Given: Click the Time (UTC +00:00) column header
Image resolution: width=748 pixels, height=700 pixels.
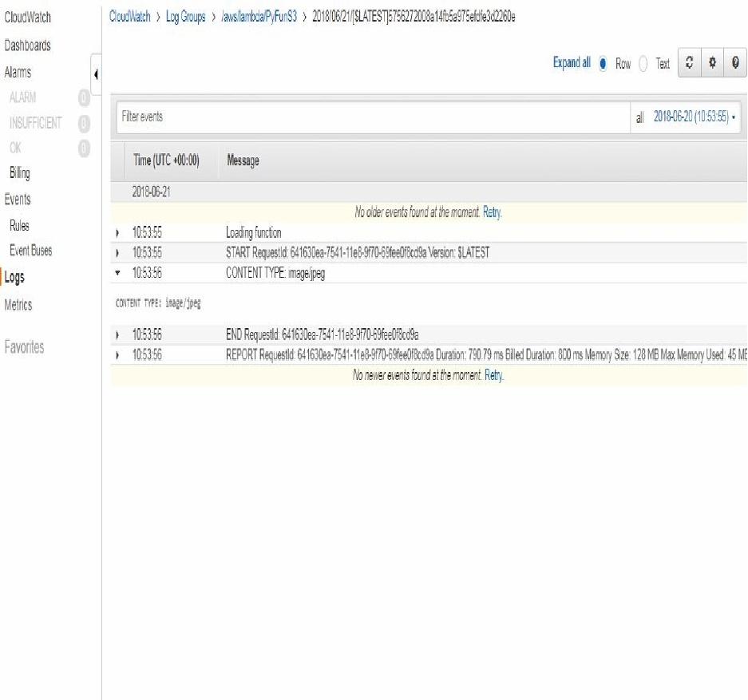Looking at the screenshot, I should tap(166, 160).
